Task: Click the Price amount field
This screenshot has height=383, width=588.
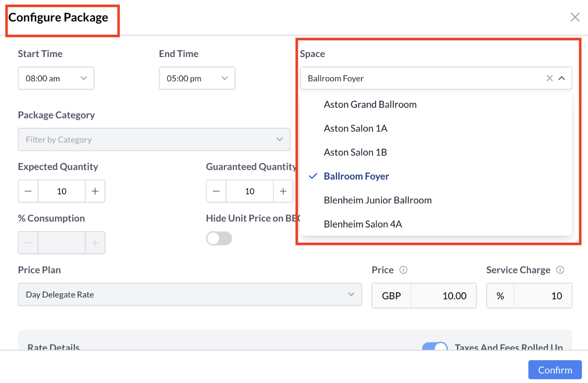Action: pos(444,296)
